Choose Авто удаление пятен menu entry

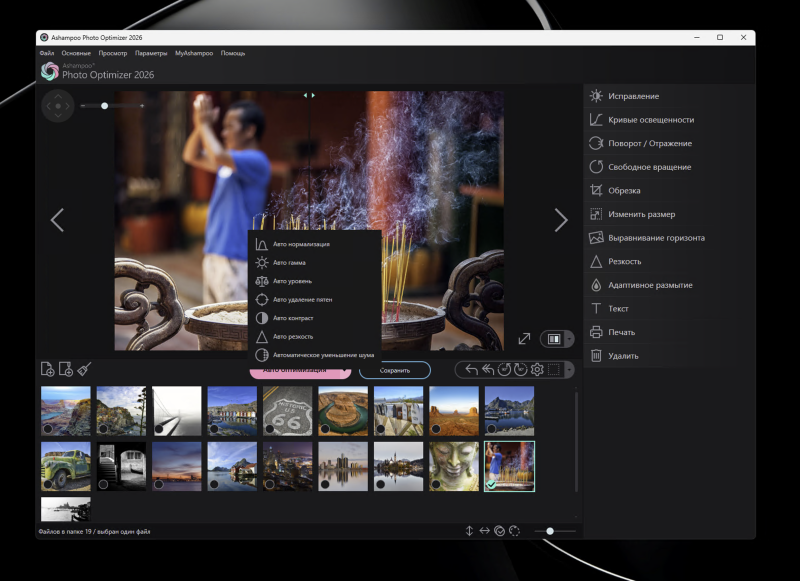click(x=315, y=299)
